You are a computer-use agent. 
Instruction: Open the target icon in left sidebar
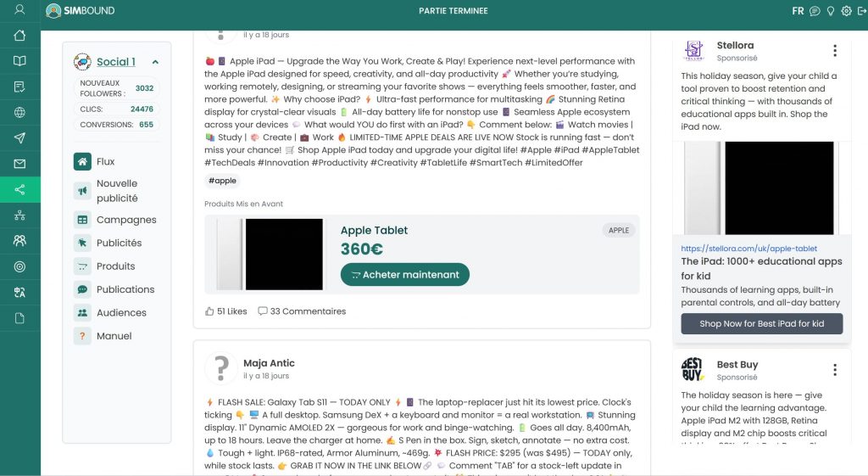point(20,266)
